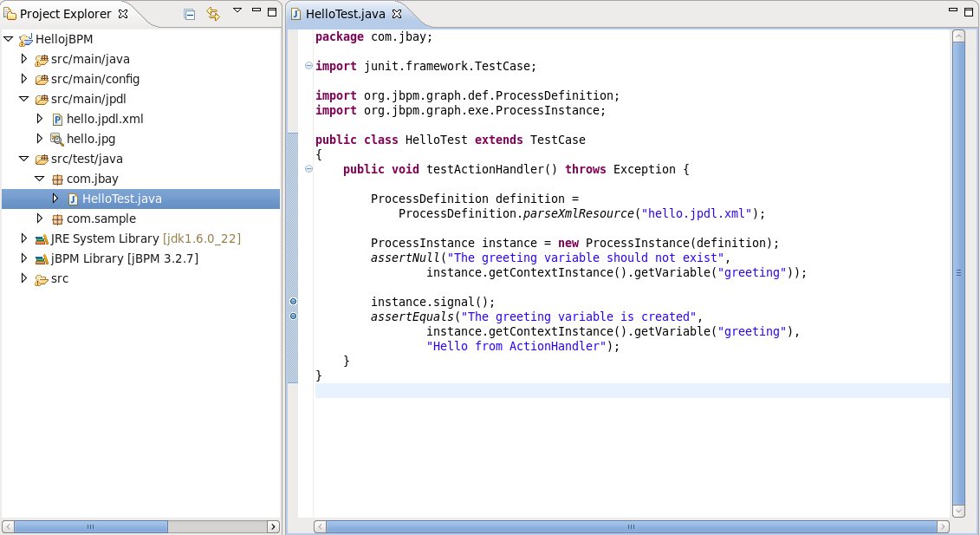This screenshot has width=980, height=535.
Task: Click editor vertical scrollbar down arrow
Action: tap(958, 511)
